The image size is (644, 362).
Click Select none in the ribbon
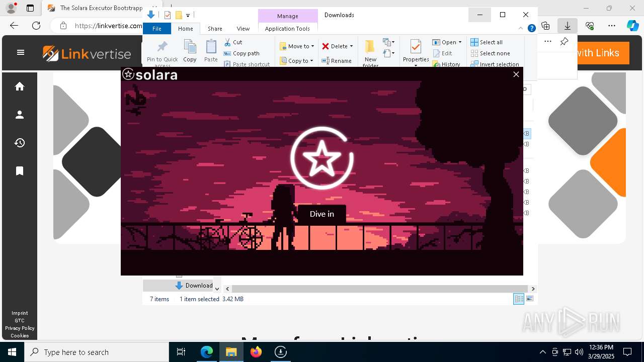pyautogui.click(x=491, y=53)
